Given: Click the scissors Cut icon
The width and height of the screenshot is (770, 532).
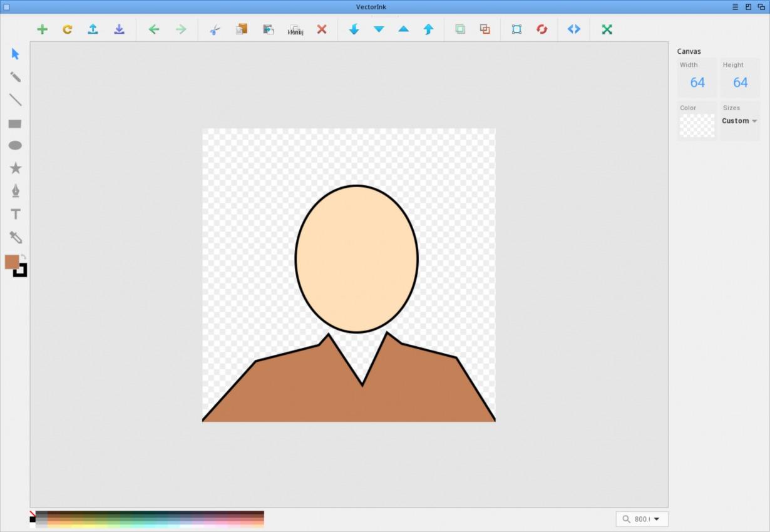Looking at the screenshot, I should (215, 29).
